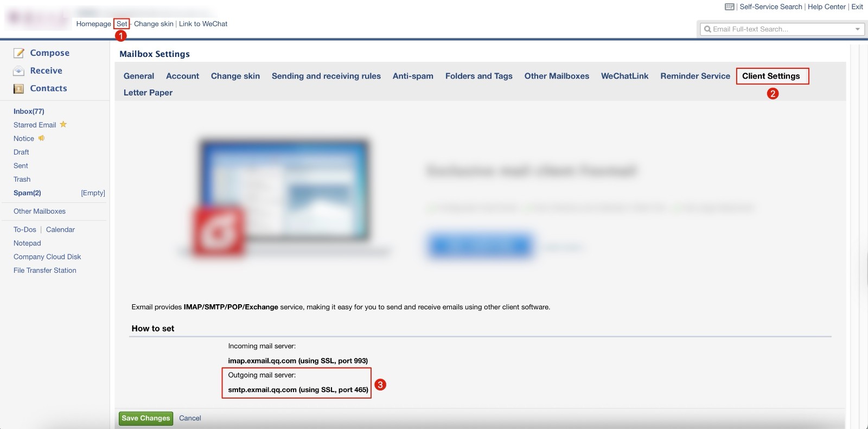Click the Receive link
The image size is (868, 429).
click(46, 71)
